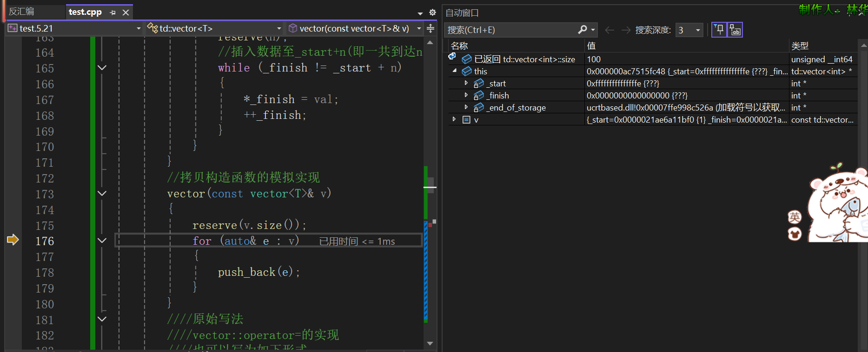Toggle the pin properties icon in Autos toolbar
The height and width of the screenshot is (352, 868).
(719, 30)
